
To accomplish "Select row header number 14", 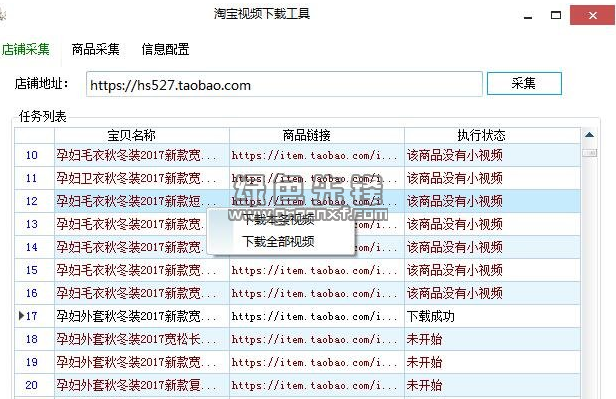I will coord(34,247).
